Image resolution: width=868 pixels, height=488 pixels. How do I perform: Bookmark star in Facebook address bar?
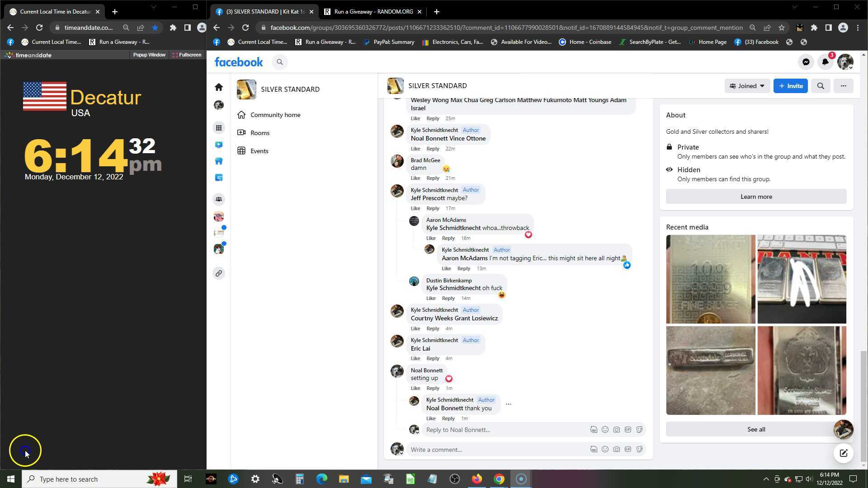[x=781, y=28]
